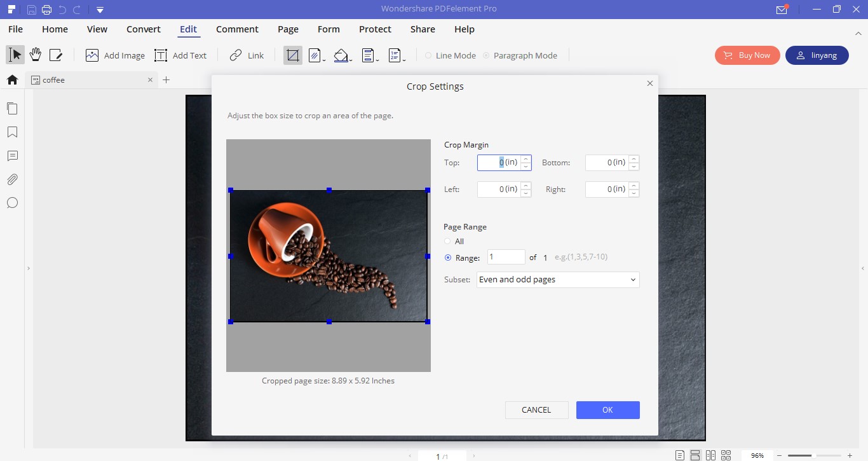
Task: Confirm crop with the OK button
Action: 607,410
